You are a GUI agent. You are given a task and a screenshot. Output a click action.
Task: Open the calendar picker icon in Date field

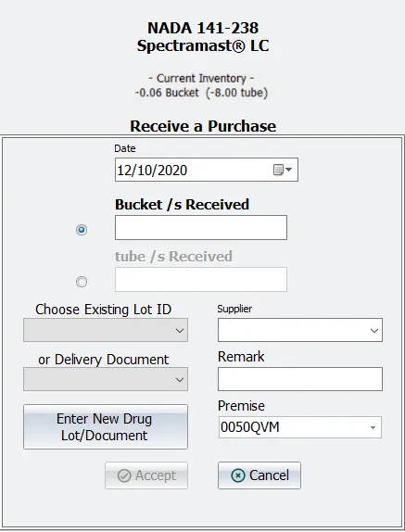tap(283, 170)
